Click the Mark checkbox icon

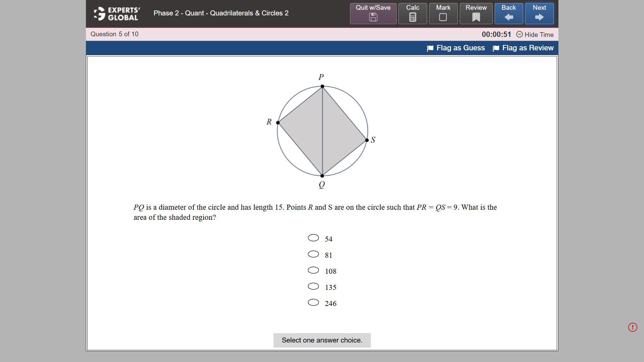click(443, 17)
